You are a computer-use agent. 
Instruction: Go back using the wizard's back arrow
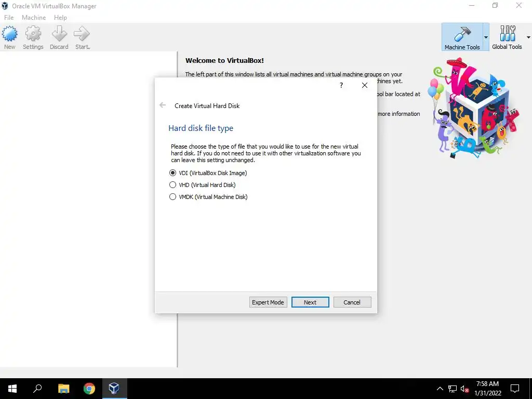coord(163,105)
